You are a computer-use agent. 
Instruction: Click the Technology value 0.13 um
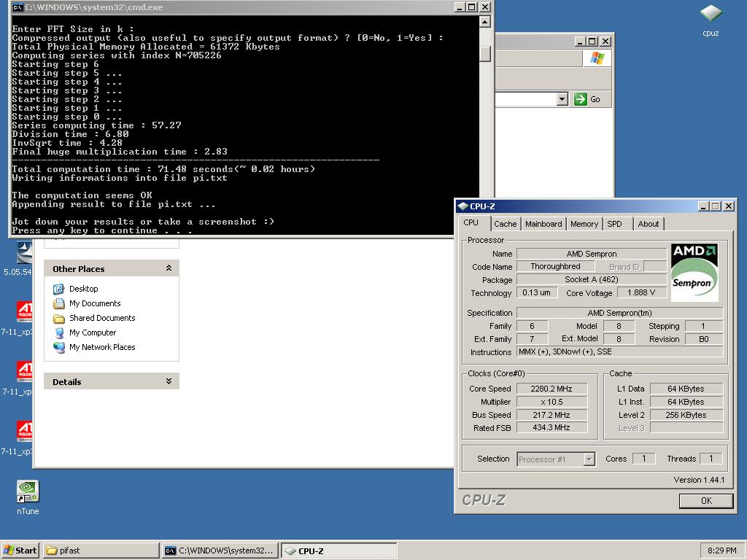click(536, 292)
